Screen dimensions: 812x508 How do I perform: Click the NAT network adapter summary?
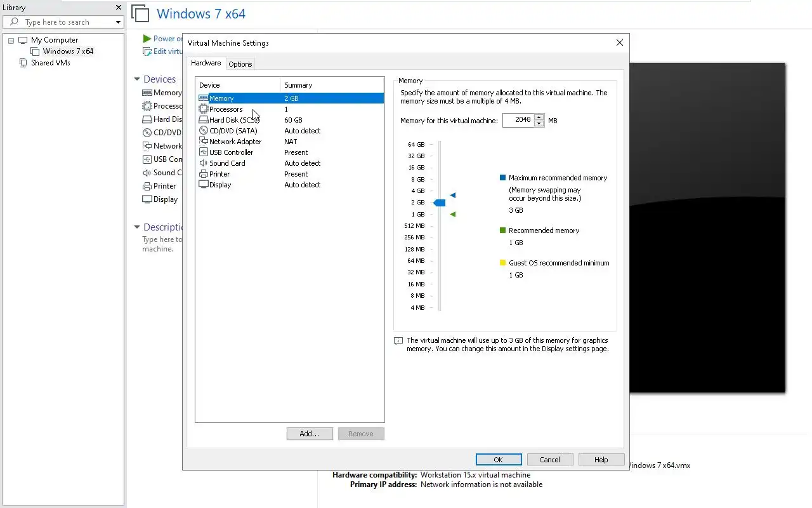[x=291, y=142]
